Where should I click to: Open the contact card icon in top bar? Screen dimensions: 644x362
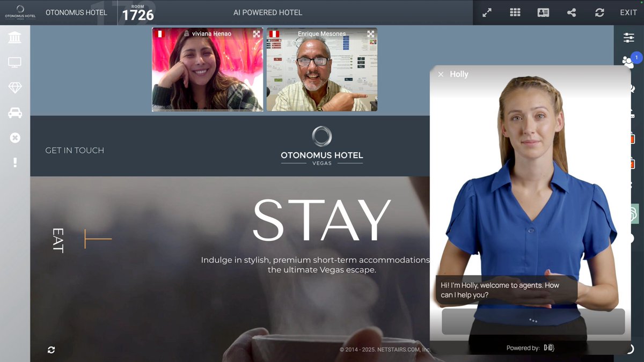[544, 12]
